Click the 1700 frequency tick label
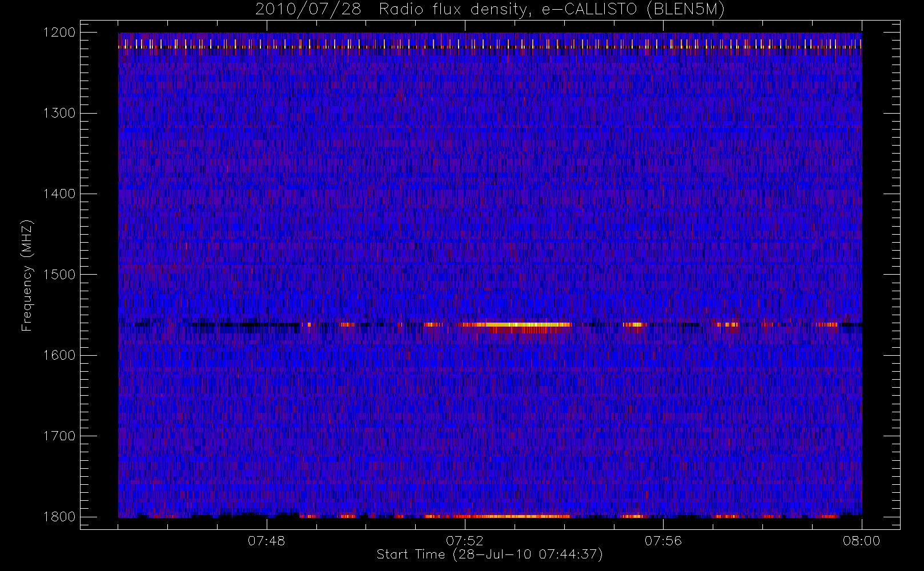The width and height of the screenshot is (924, 571). coord(59,436)
